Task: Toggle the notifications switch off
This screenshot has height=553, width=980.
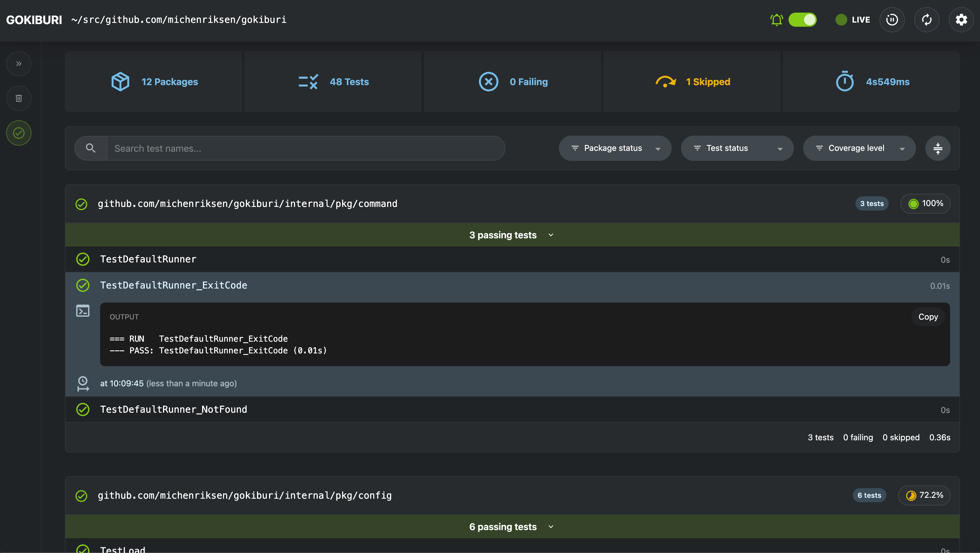Action: 802,20
